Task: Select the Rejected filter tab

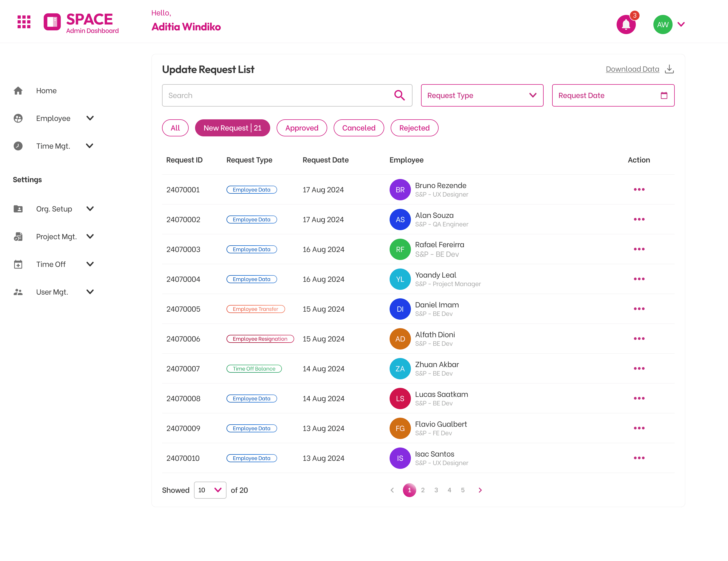Action: point(414,128)
